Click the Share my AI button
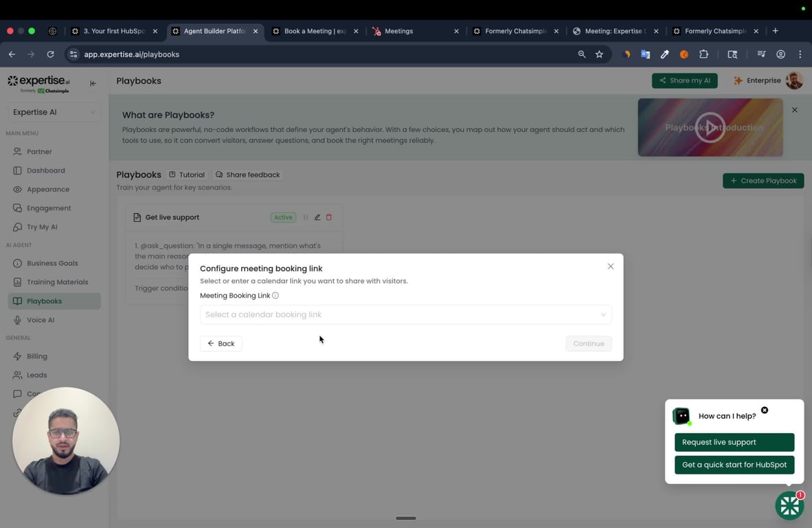 coord(684,81)
